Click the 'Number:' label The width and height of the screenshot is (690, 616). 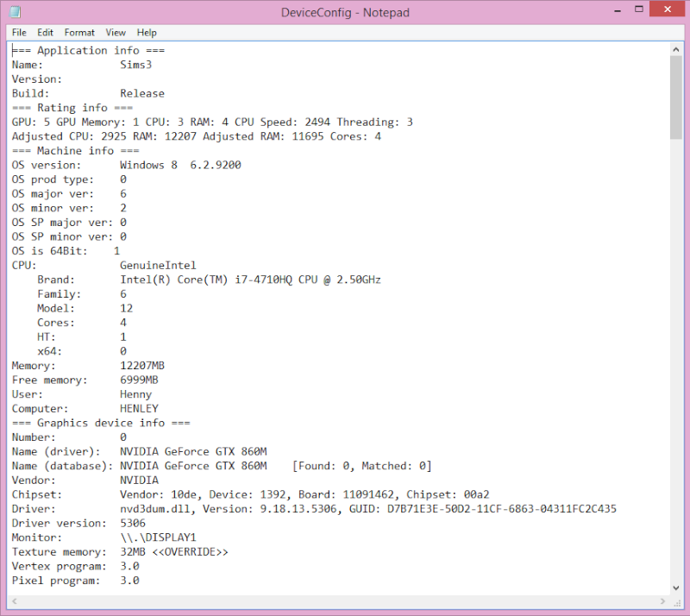tap(34, 437)
